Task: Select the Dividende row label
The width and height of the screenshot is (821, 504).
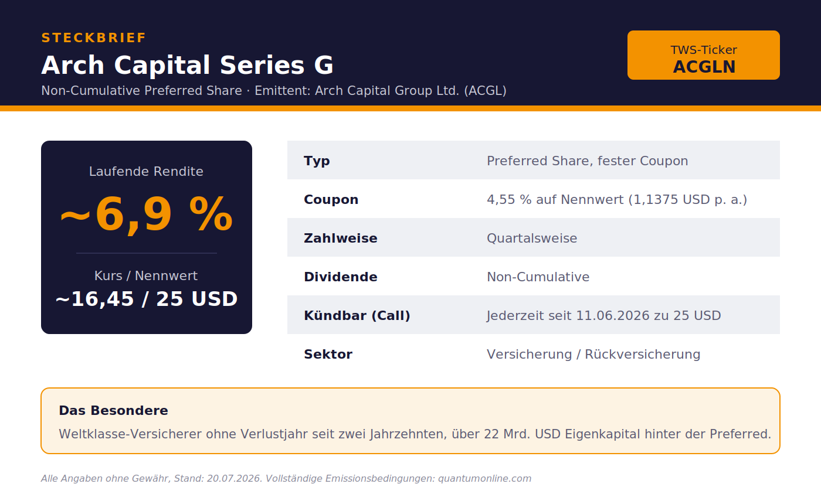Action: coord(341,277)
